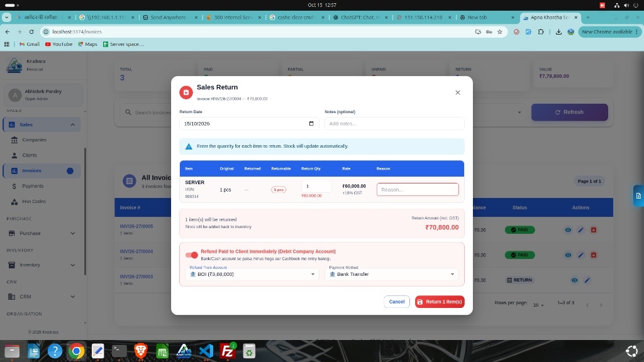Open Chrome downloads icon
Image resolution: width=644 pixels, height=362 pixels.
[558, 31]
